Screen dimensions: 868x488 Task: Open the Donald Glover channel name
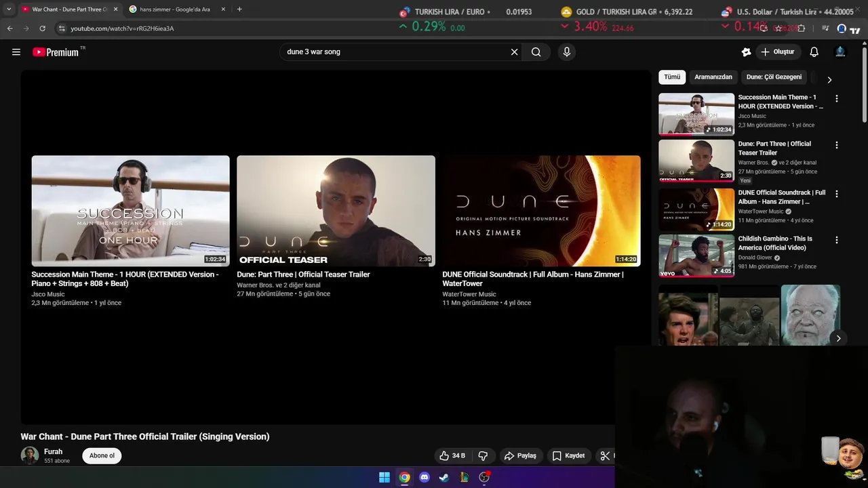coord(755,258)
